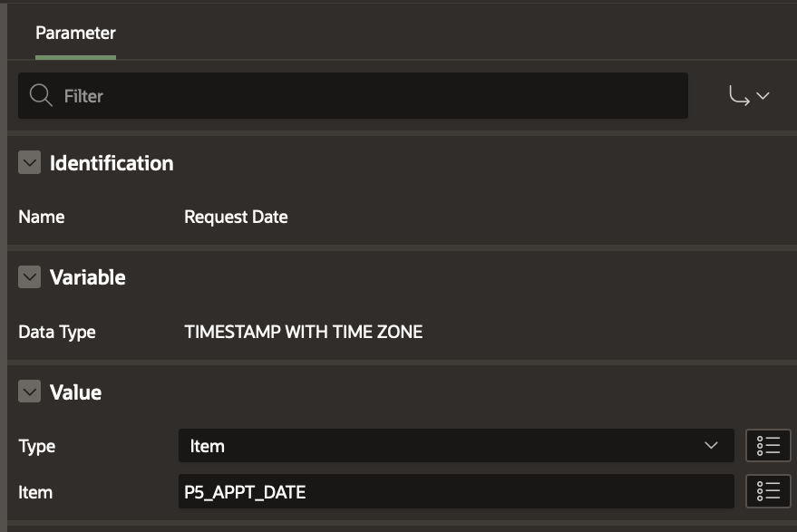This screenshot has width=797, height=532.
Task: Open the Type dropdown showing Item
Action: coord(455,446)
